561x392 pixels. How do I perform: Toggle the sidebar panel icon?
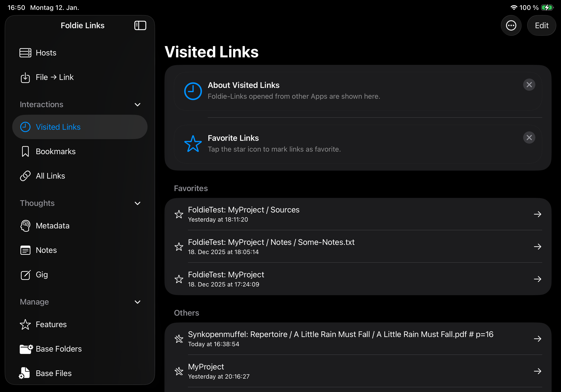(140, 25)
